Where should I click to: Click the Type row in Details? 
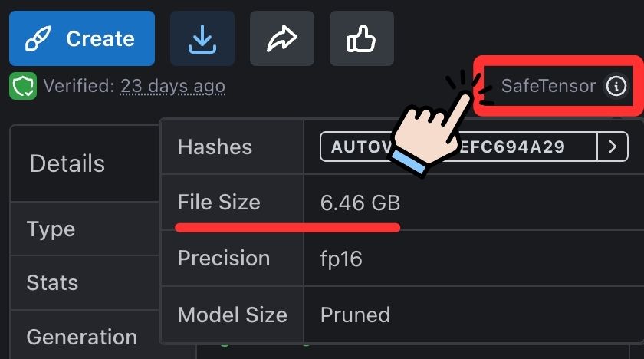[51, 229]
